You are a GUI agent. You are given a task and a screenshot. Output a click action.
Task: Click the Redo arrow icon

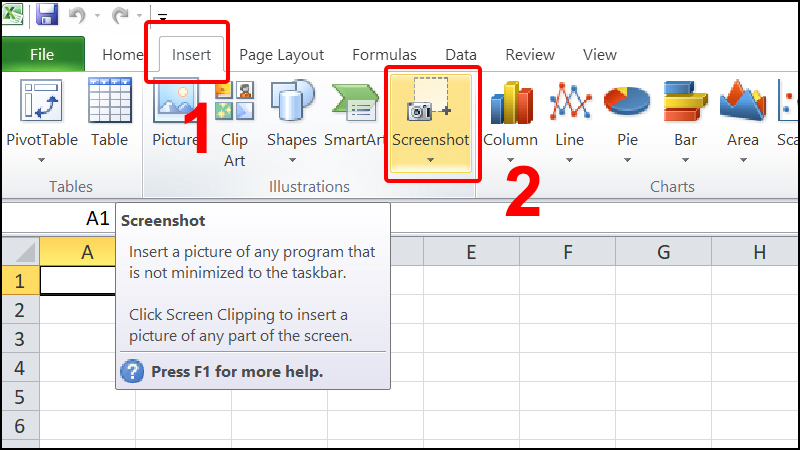(x=121, y=15)
